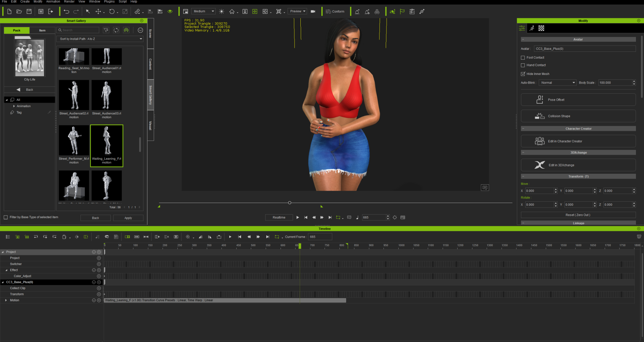This screenshot has width=644, height=342.
Task: Open the Animation menu
Action: pyautogui.click(x=53, y=2)
